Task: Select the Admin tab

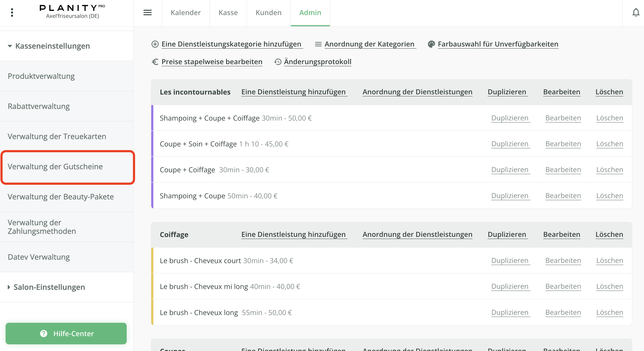Action: click(310, 13)
